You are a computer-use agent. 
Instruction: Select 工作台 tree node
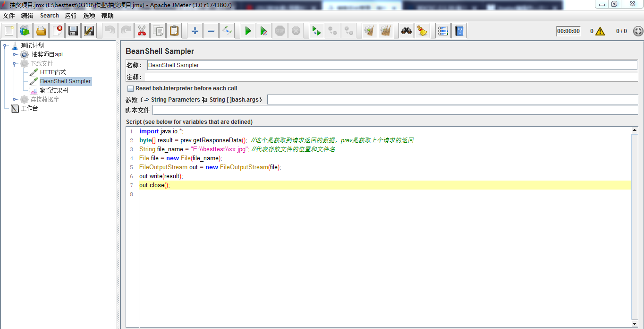[x=29, y=108]
